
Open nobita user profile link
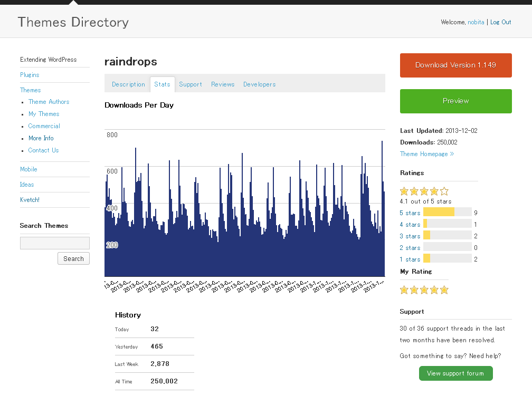476,22
